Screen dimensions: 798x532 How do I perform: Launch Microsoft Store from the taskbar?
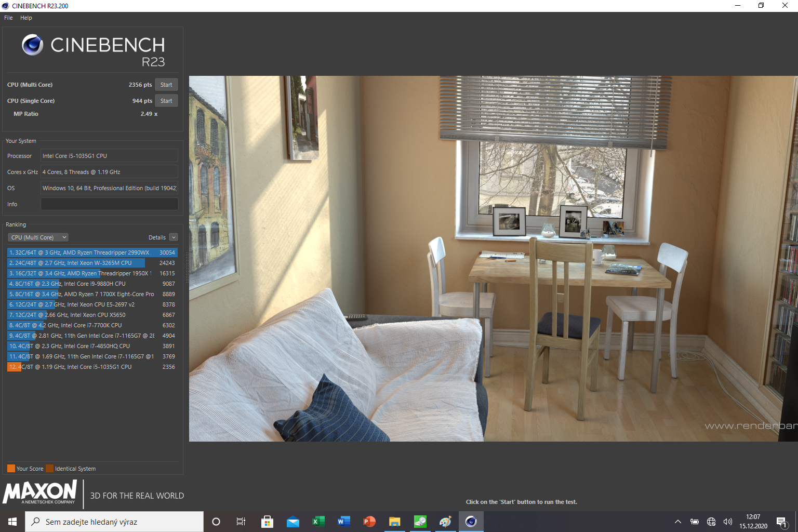click(x=267, y=522)
